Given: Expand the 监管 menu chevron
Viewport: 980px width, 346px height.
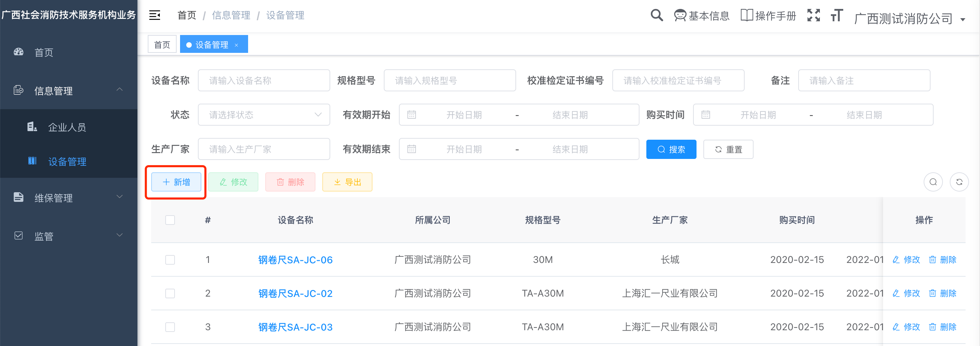Looking at the screenshot, I should (x=120, y=235).
